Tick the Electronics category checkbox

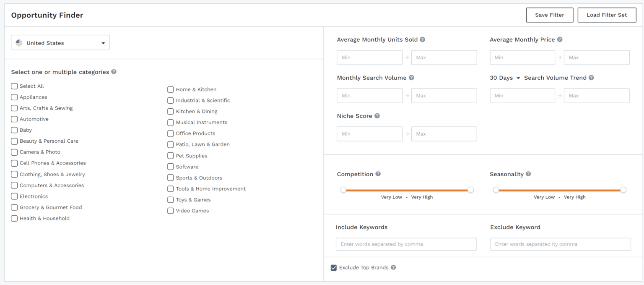(x=14, y=196)
